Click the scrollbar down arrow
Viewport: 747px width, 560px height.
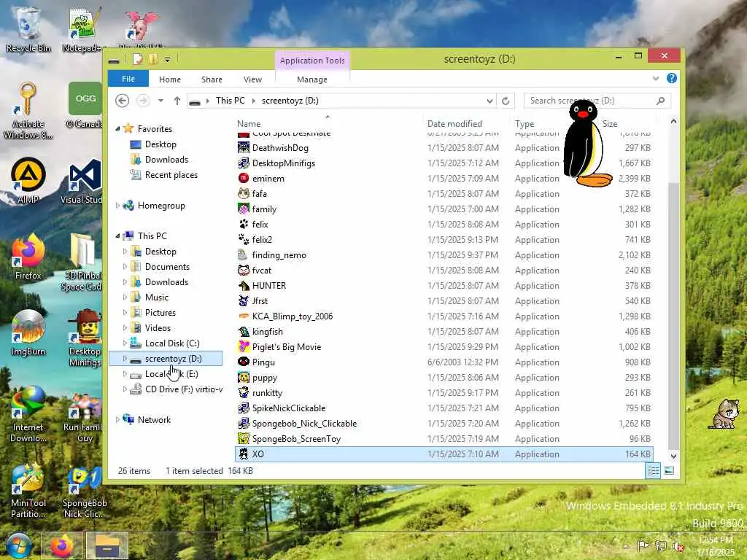point(673,456)
